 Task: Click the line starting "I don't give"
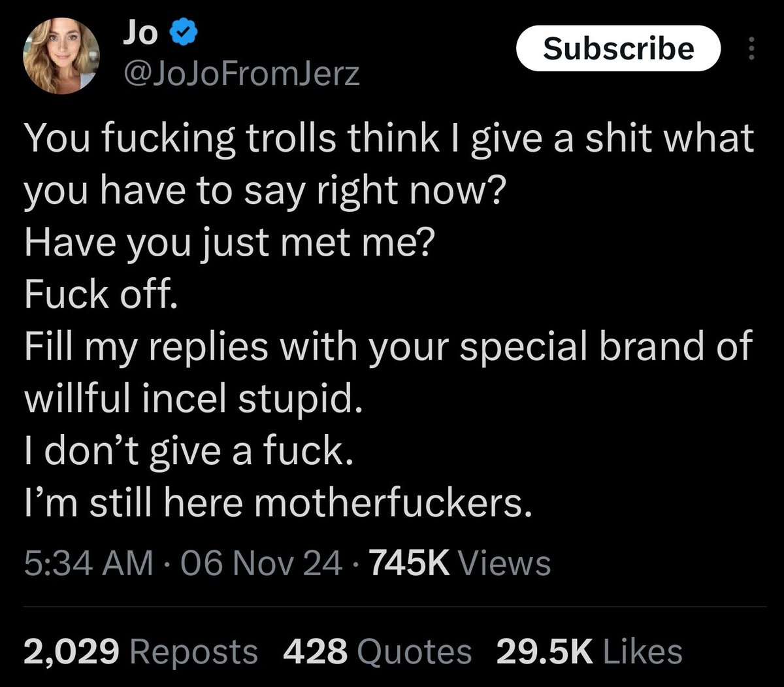[x=189, y=451]
